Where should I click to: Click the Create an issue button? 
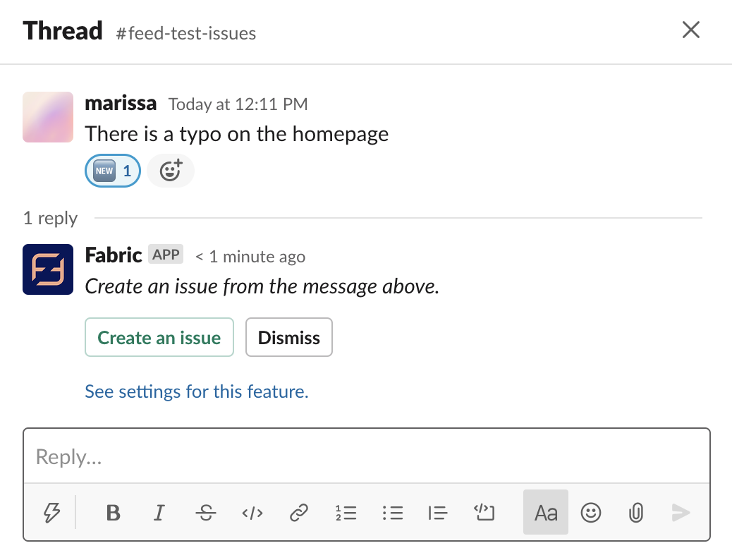coord(159,337)
